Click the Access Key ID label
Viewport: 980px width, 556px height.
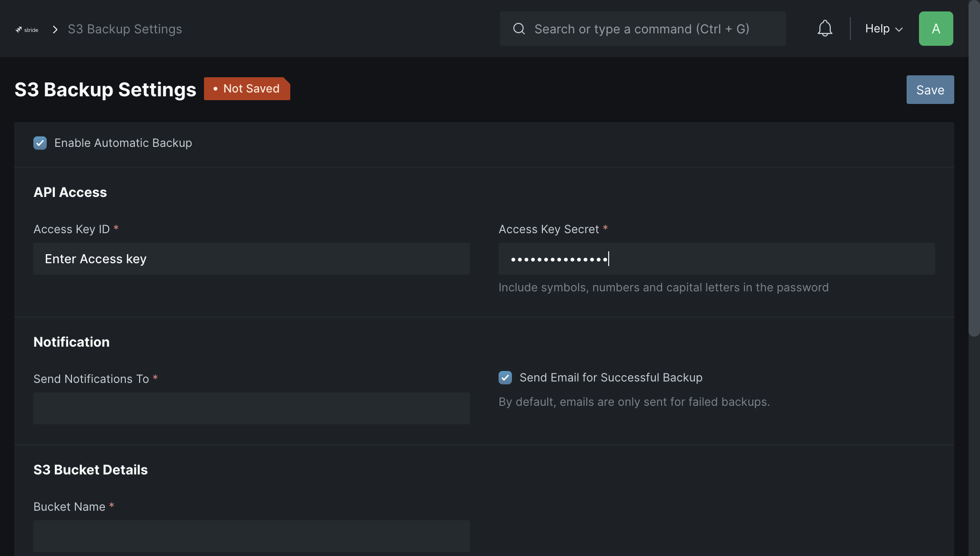(x=71, y=229)
